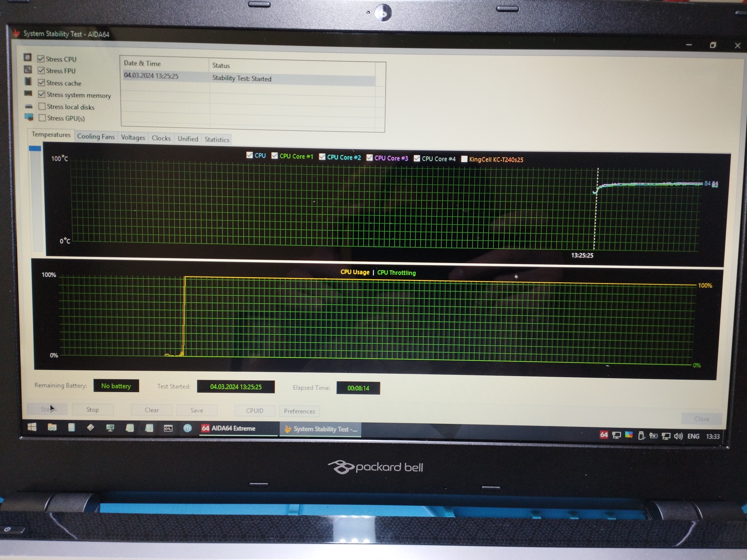Click the CPU Throttling graph label
This screenshot has height=560, width=747.
(x=396, y=273)
